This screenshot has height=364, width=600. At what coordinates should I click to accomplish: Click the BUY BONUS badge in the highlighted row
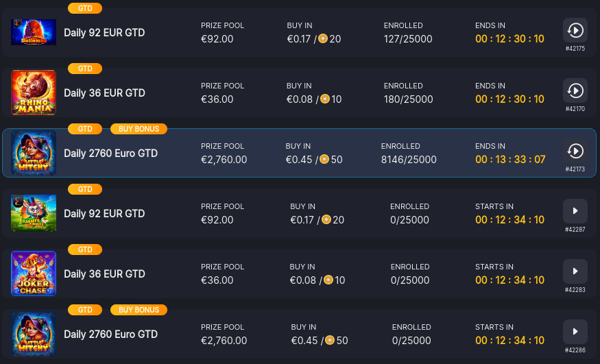click(x=139, y=129)
